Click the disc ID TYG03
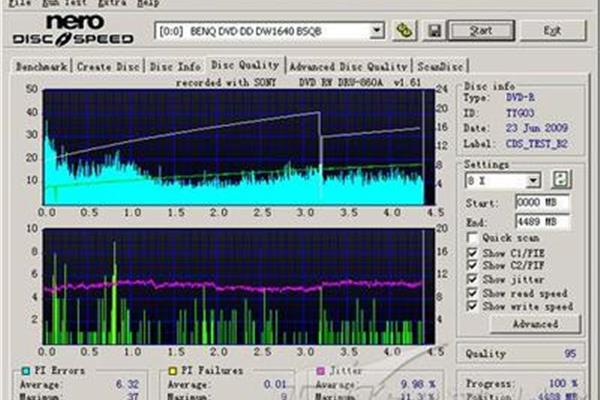This screenshot has width=600, height=400. [x=520, y=113]
